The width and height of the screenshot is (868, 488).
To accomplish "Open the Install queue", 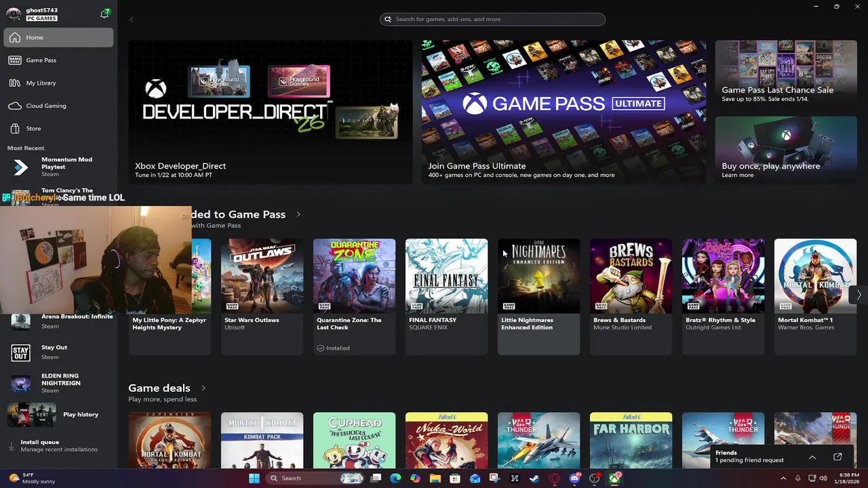I will [58, 445].
